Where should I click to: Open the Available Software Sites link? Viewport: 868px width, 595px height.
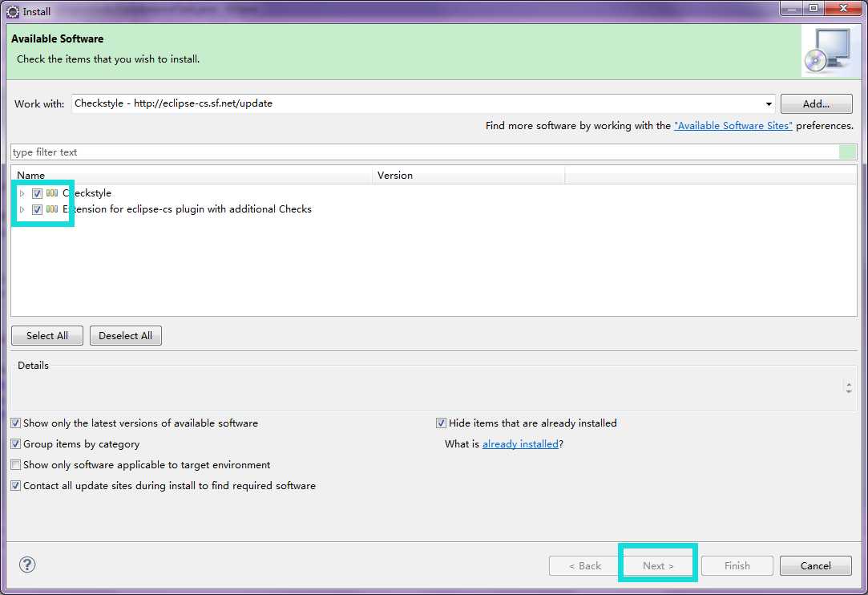[733, 126]
